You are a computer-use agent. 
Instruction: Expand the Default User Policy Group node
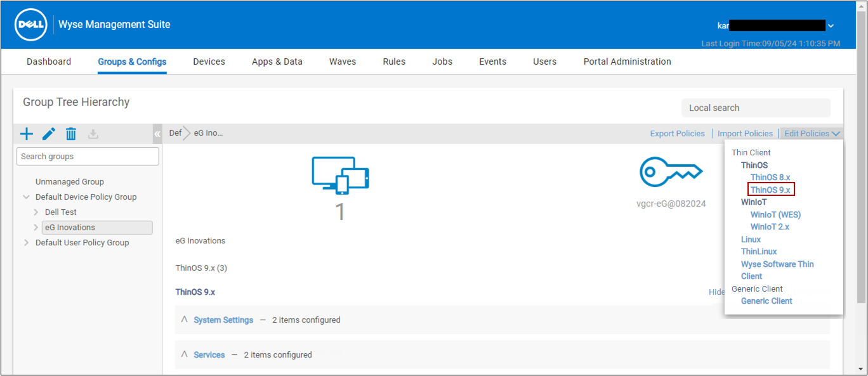[27, 243]
